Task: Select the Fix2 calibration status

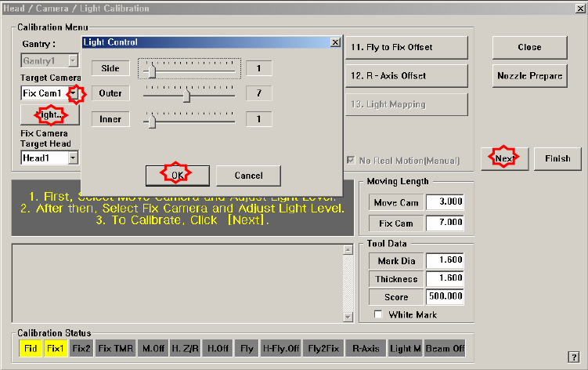Action: click(81, 349)
